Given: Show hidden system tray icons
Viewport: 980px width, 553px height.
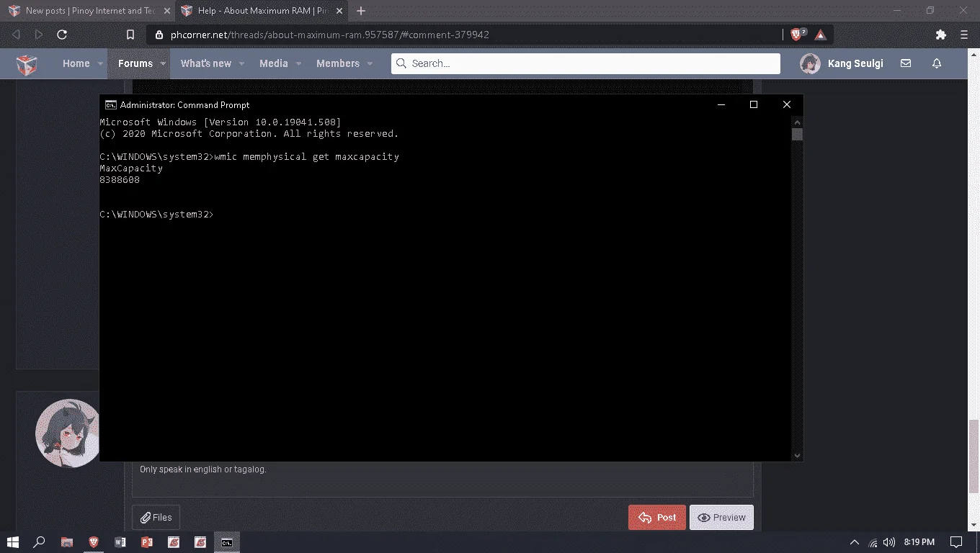Looking at the screenshot, I should coord(855,542).
